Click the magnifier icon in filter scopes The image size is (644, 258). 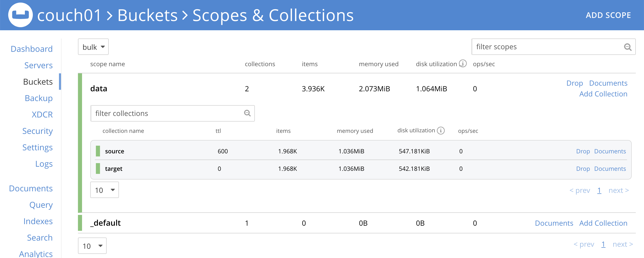tap(628, 47)
